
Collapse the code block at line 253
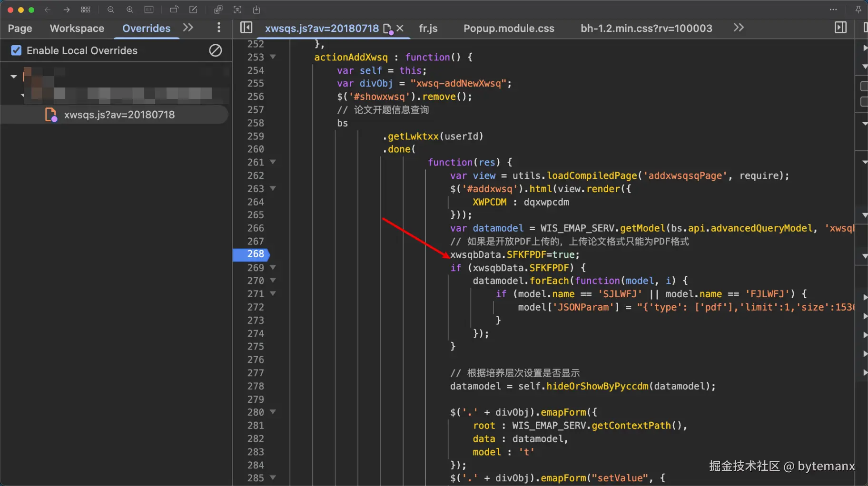(x=273, y=57)
